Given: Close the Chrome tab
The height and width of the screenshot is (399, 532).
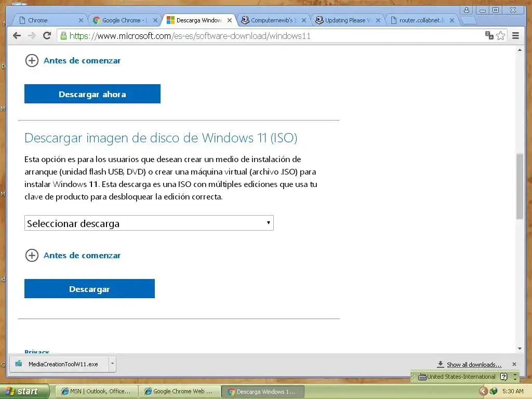Looking at the screenshot, I should tap(81, 20).
